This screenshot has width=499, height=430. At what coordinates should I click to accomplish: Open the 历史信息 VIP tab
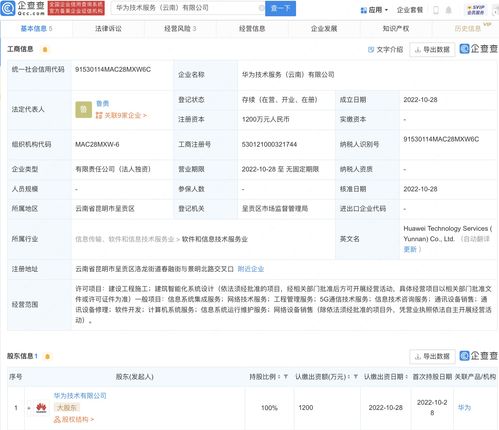coord(468,29)
